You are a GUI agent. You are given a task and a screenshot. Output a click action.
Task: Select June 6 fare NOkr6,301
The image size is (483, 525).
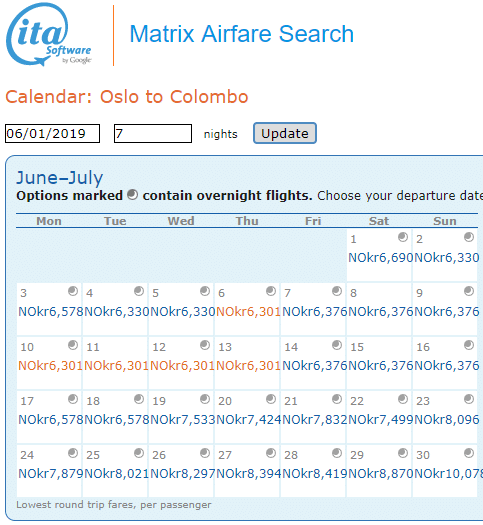248,312
